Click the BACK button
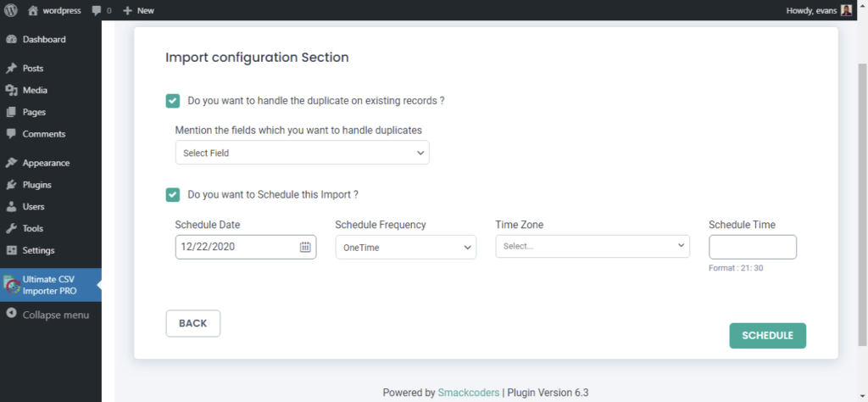 (193, 323)
